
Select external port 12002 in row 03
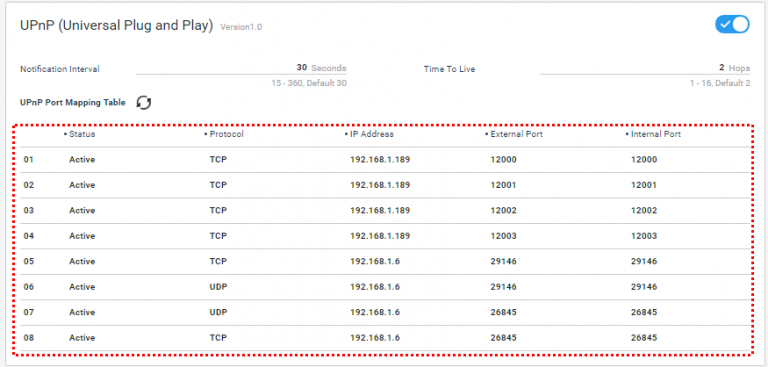pyautogui.click(x=504, y=211)
